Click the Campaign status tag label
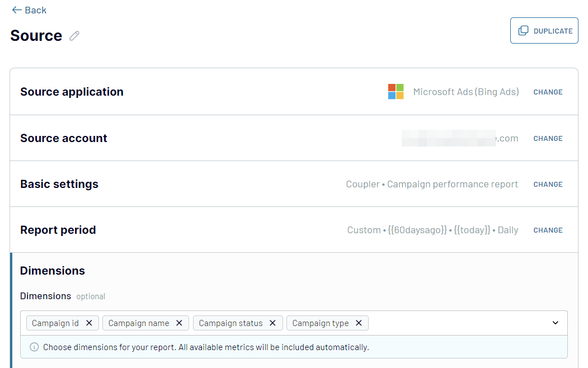This screenshot has width=588, height=368. pyautogui.click(x=231, y=323)
